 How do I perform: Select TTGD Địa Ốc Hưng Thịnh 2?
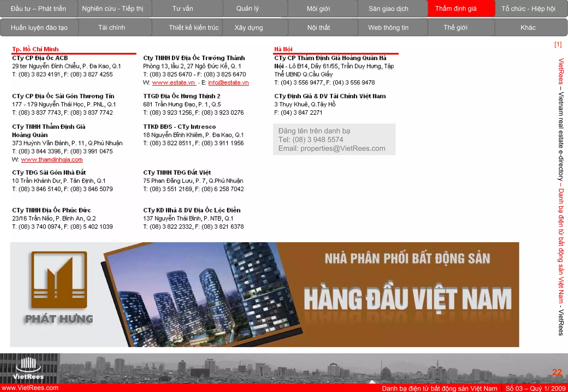[x=182, y=96]
